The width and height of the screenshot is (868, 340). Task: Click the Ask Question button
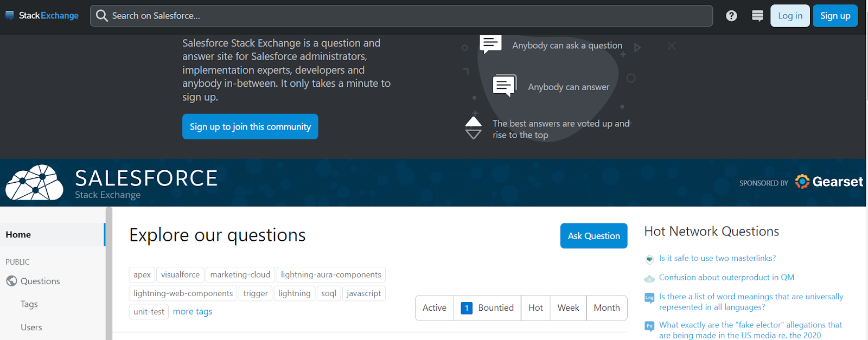click(x=593, y=236)
